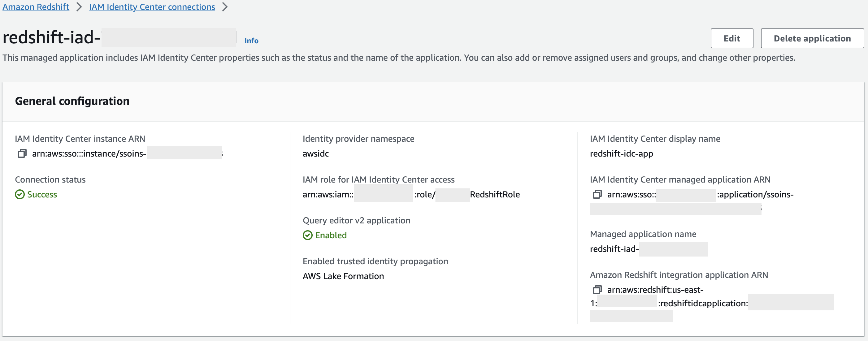Click the Success status text
Screen dimensions: 868x341
click(x=42, y=194)
